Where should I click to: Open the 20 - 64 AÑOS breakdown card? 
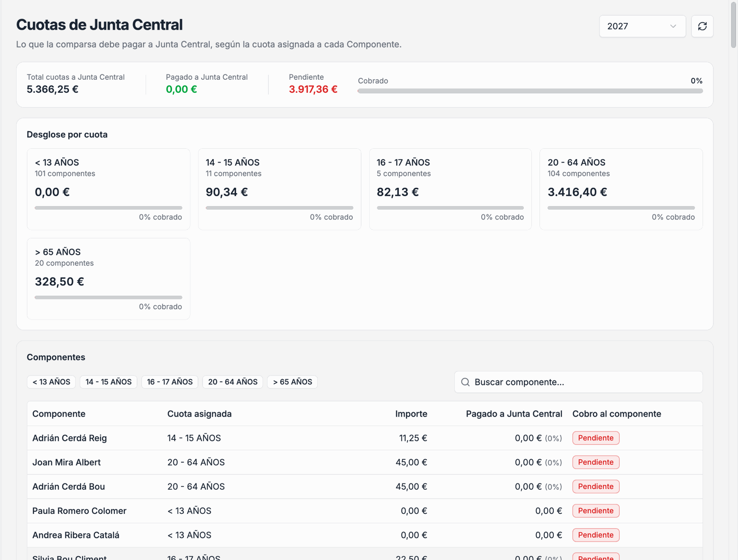tap(621, 189)
